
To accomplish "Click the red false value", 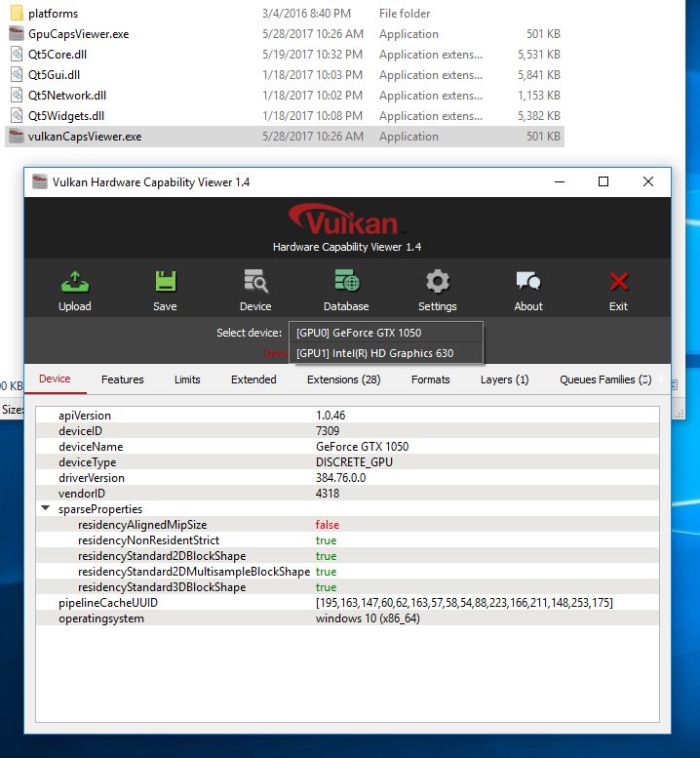I will pyautogui.click(x=328, y=525).
